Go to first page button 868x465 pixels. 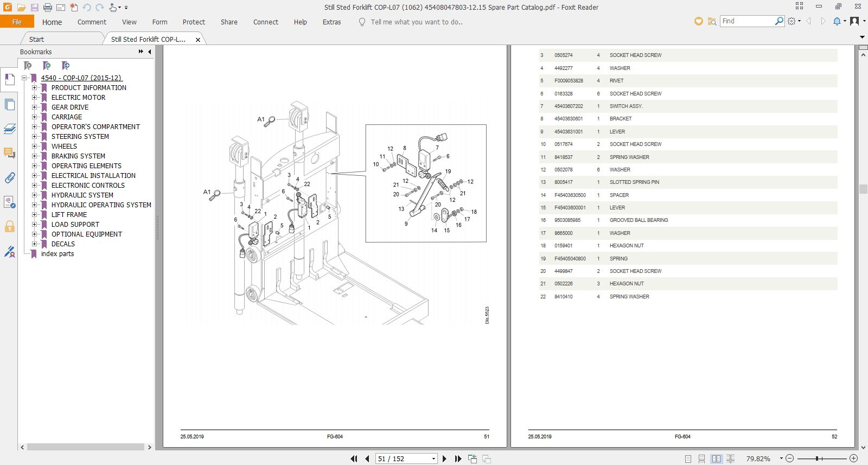[354, 458]
